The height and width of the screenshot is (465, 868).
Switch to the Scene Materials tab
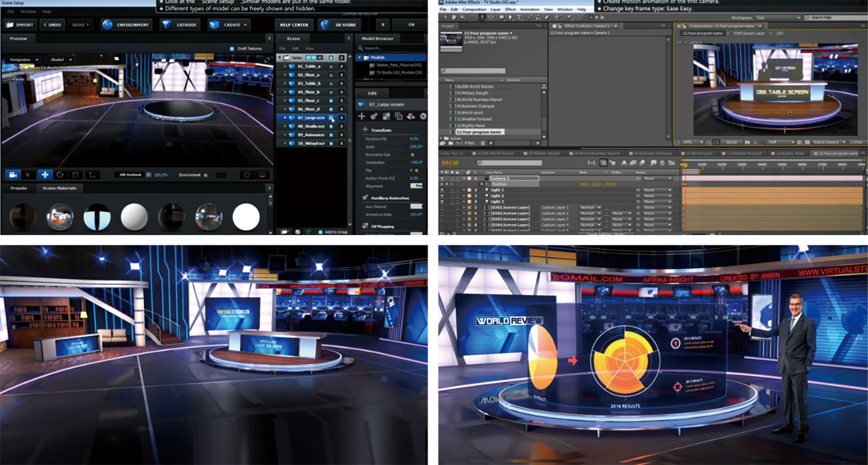coord(59,188)
